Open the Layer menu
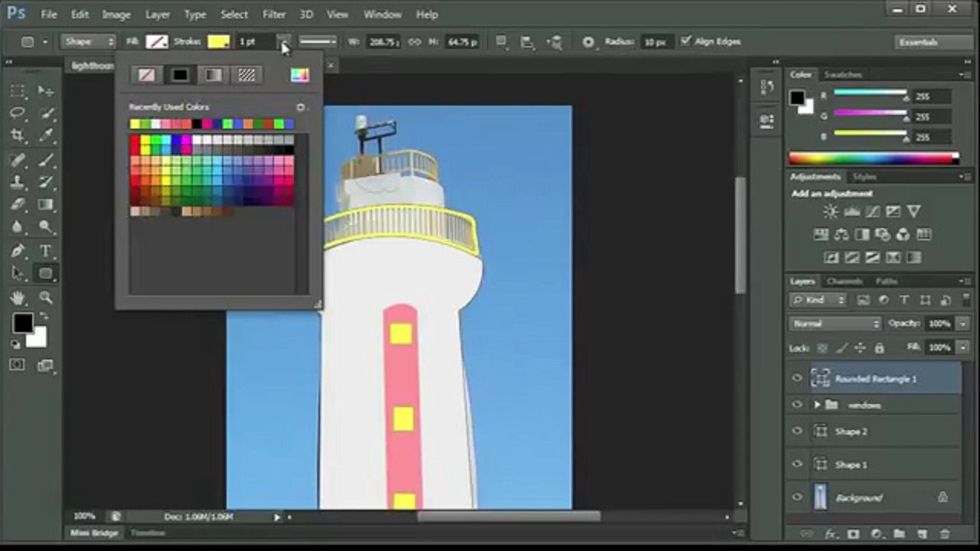Image resolution: width=980 pixels, height=551 pixels. [x=158, y=15]
